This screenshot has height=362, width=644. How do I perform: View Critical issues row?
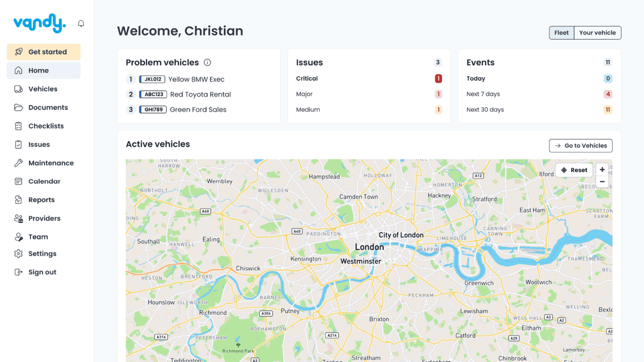[369, 79]
